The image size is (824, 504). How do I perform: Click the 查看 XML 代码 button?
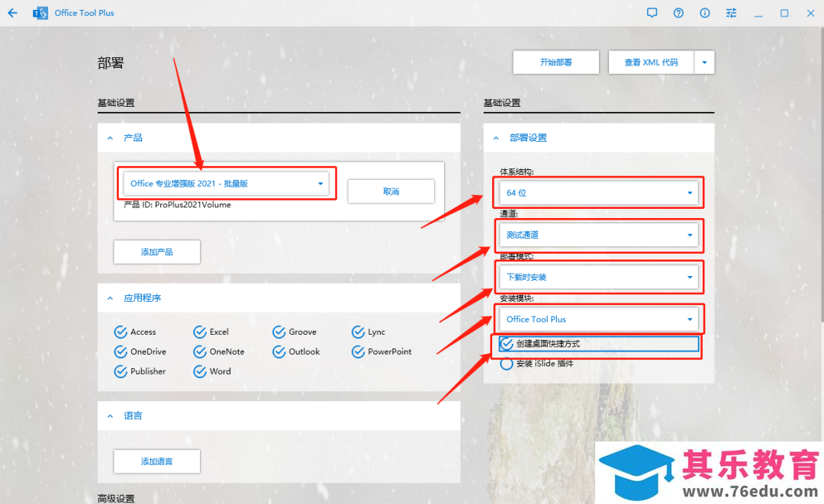click(x=651, y=63)
